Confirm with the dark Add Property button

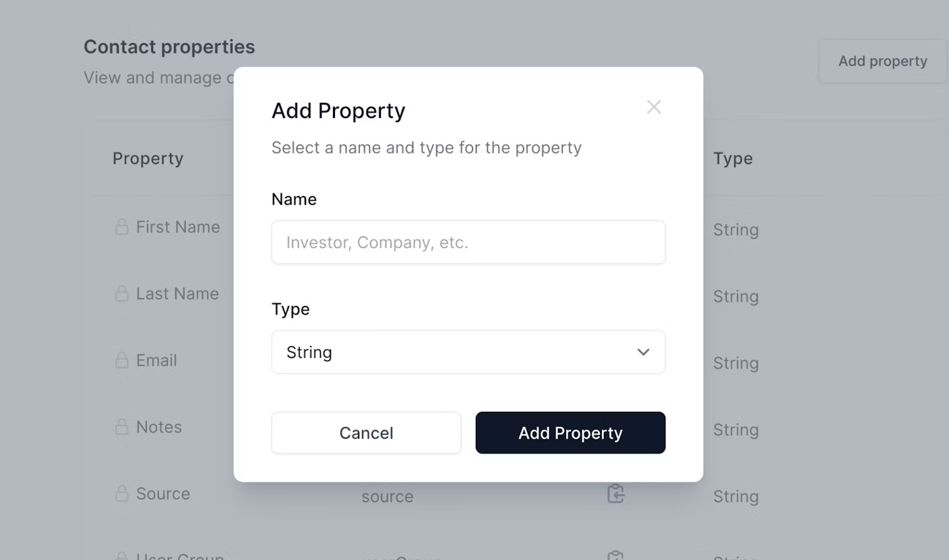570,433
